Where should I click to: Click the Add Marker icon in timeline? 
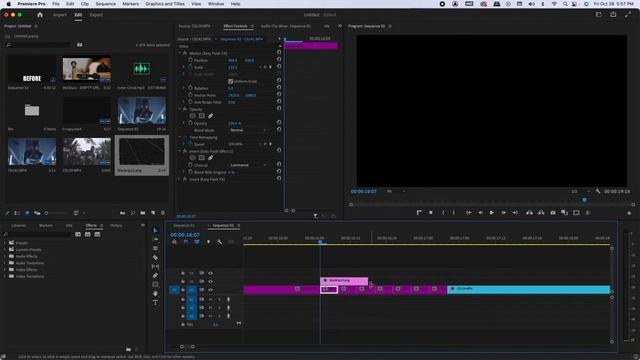[209, 242]
